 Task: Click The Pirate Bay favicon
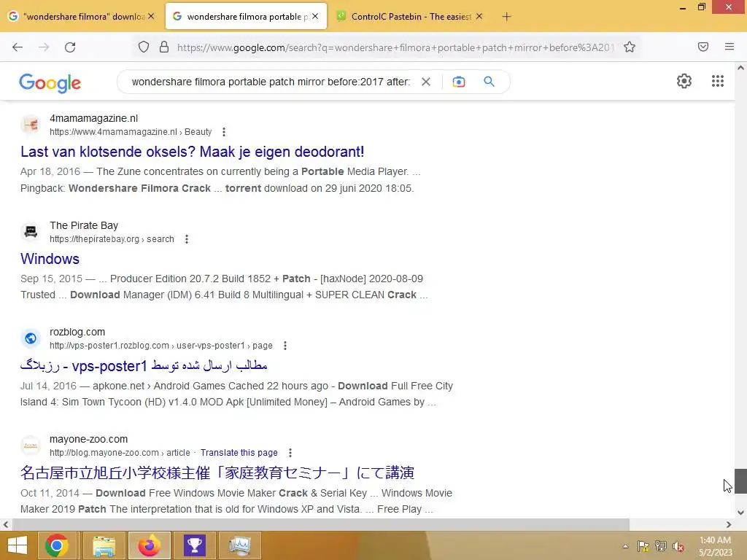(31, 232)
